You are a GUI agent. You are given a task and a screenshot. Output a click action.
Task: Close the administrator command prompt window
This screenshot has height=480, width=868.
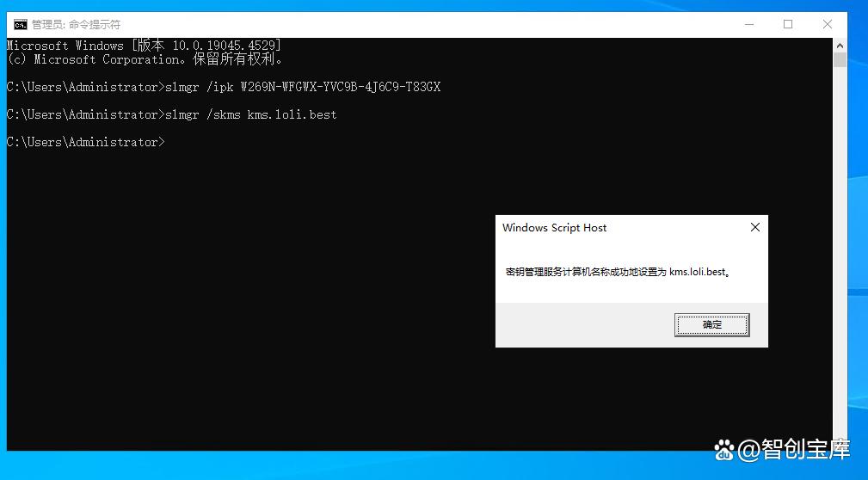coord(828,24)
